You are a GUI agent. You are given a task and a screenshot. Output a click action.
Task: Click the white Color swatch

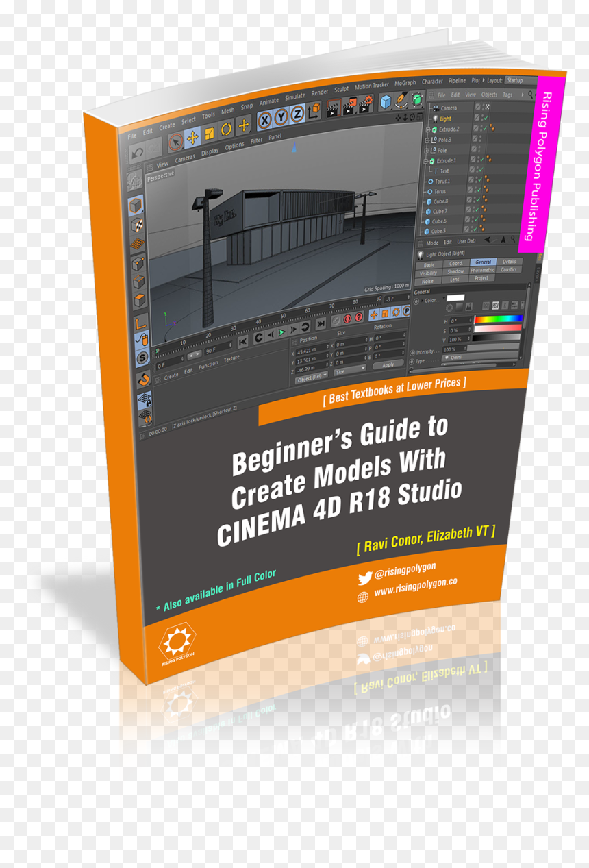[455, 298]
